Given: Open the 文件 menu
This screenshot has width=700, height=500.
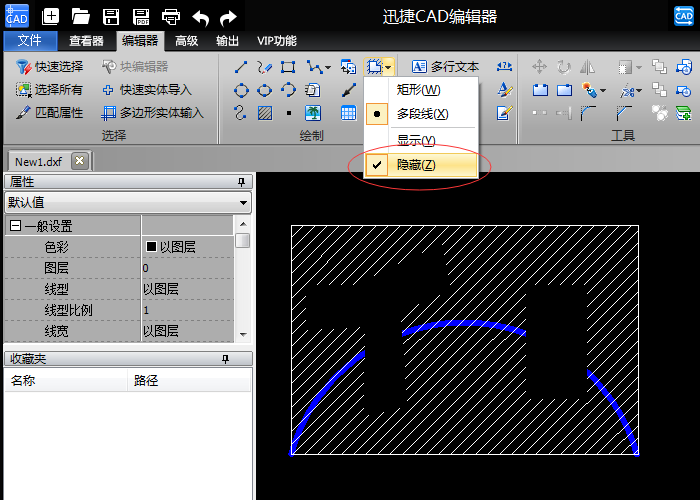Looking at the screenshot, I should coord(30,41).
